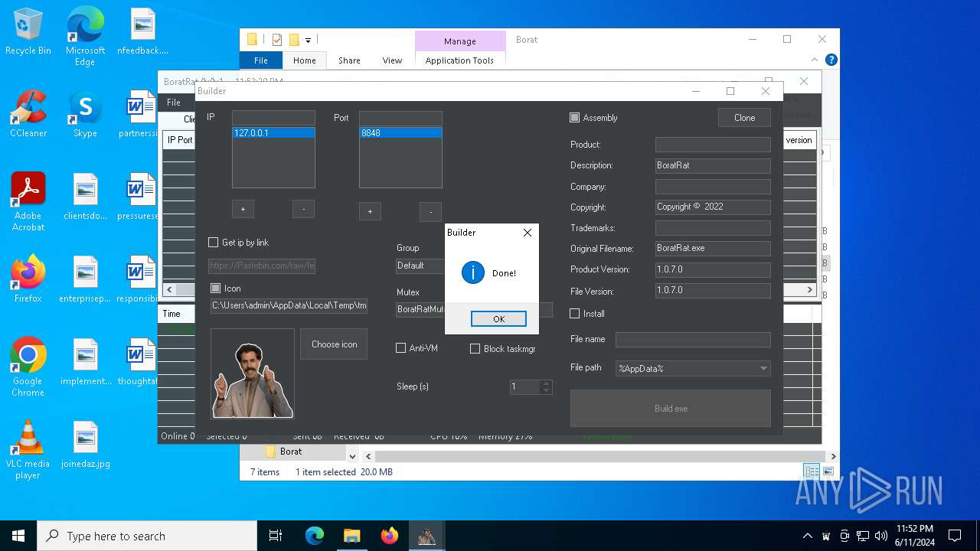Open File Explorer from the taskbar
The image size is (980, 551).
tap(351, 536)
